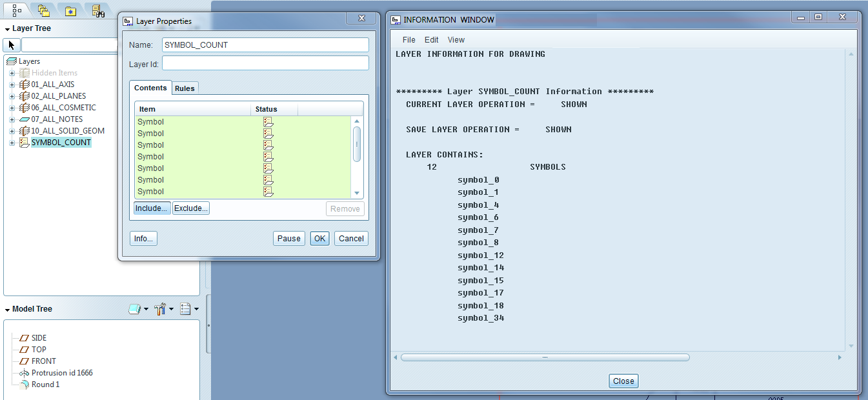This screenshot has height=400, width=868.
Task: Open Edit menu in Information Window
Action: pyautogui.click(x=431, y=40)
